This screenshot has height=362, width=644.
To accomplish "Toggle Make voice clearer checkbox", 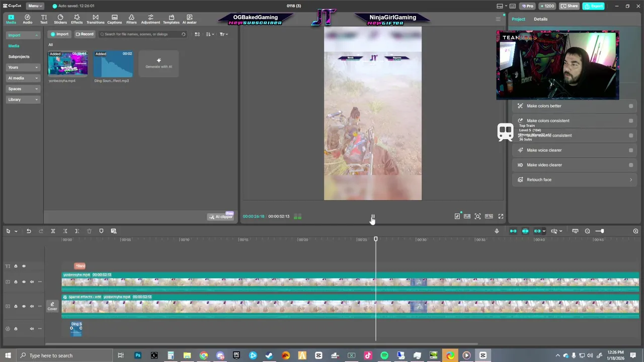I will 631,150.
